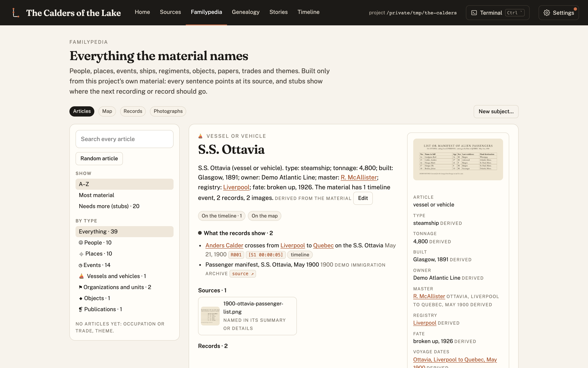This screenshot has width=588, height=368.
Task: Click the clock icon beside Events · 14
Action: pos(80,265)
